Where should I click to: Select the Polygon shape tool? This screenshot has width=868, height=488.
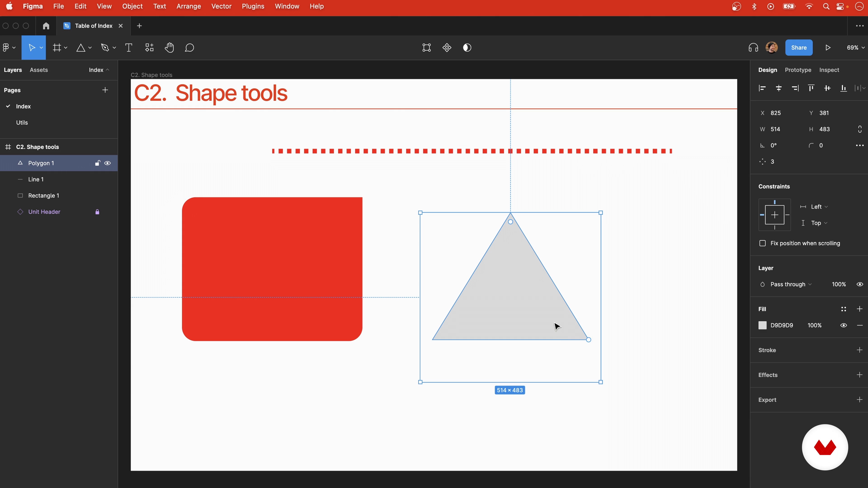click(x=80, y=47)
